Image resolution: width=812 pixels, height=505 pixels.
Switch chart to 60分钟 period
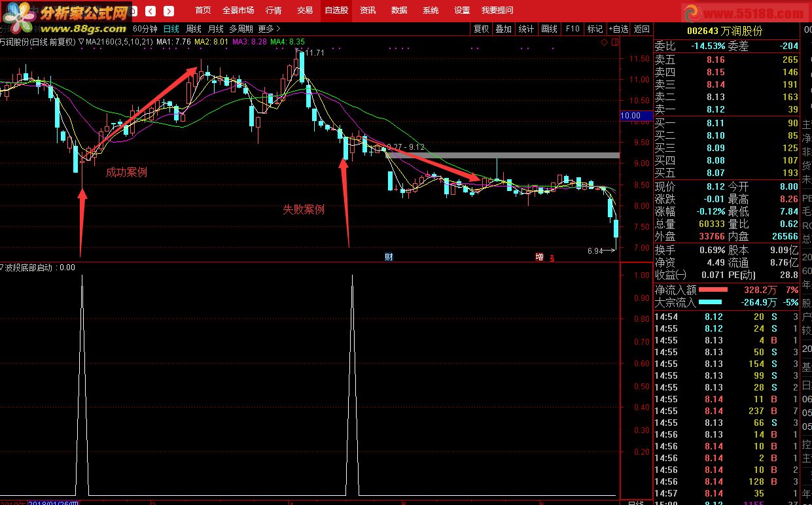tap(145, 29)
